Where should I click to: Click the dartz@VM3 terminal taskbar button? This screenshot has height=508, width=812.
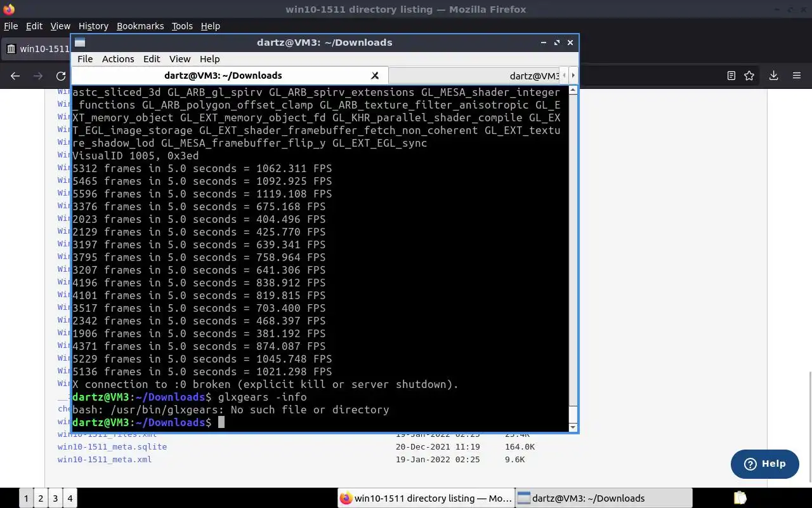[603, 498]
